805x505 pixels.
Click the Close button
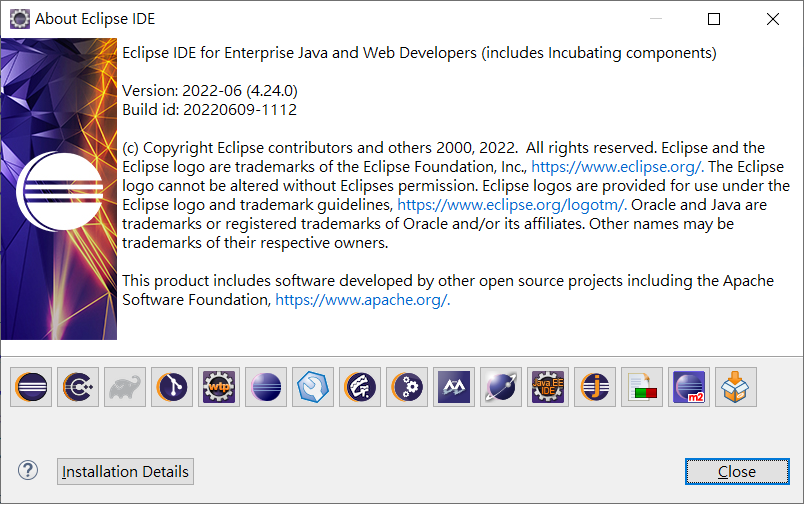point(737,471)
